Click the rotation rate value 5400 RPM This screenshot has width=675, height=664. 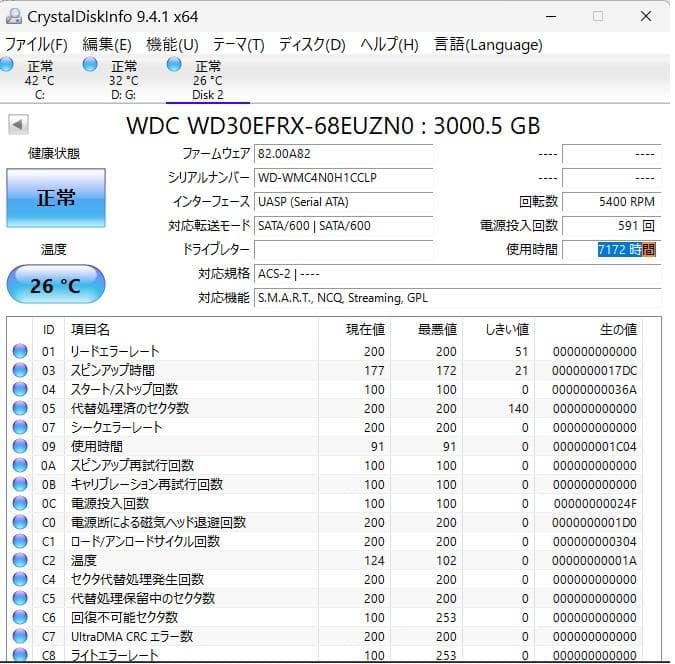(611, 202)
